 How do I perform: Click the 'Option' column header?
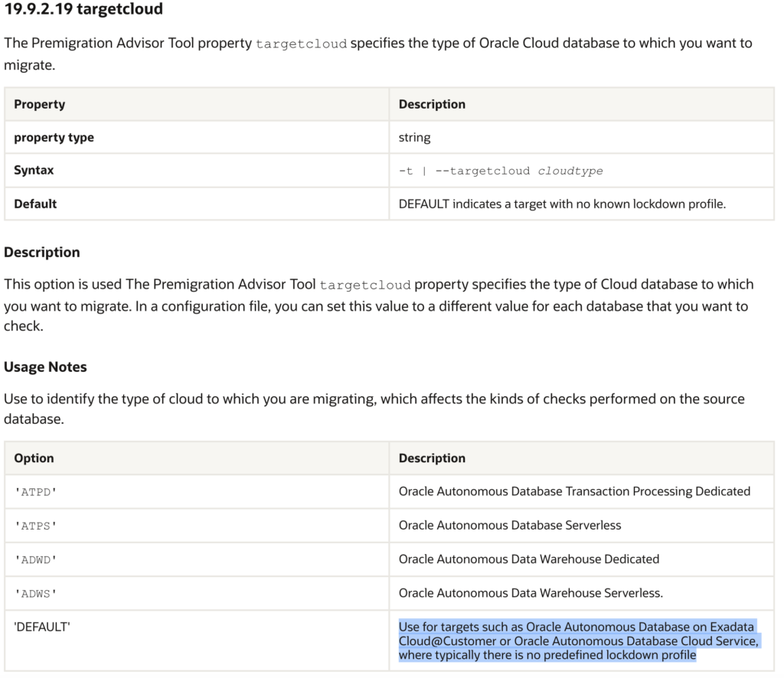(34, 458)
